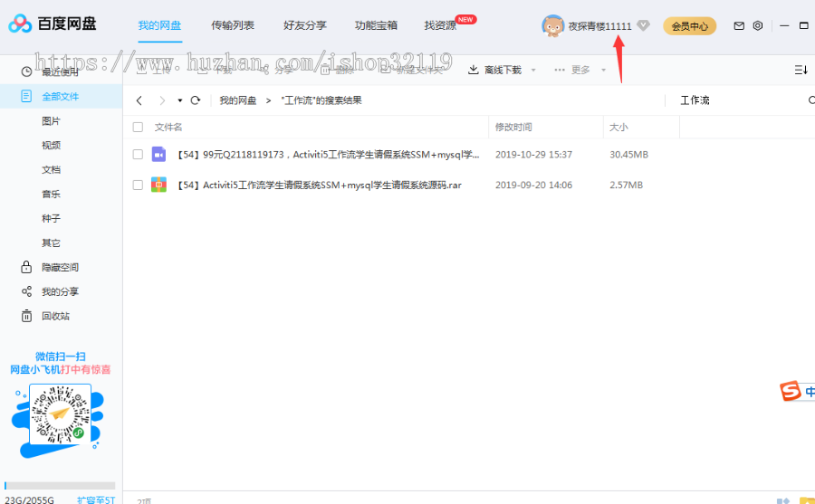Click the 上传 upload toolbar button

[x=154, y=70]
